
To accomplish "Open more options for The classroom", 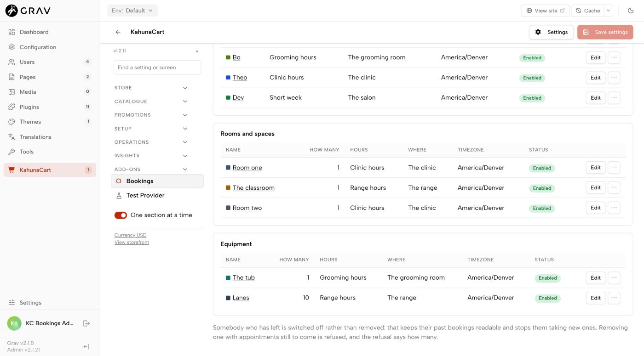I will pyautogui.click(x=614, y=187).
